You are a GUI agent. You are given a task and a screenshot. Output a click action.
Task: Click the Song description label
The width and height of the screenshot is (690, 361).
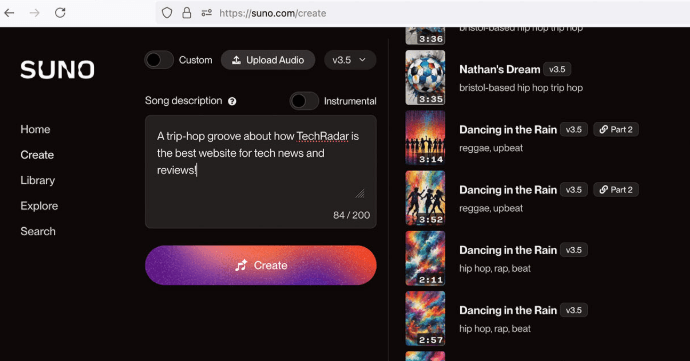pyautogui.click(x=184, y=101)
